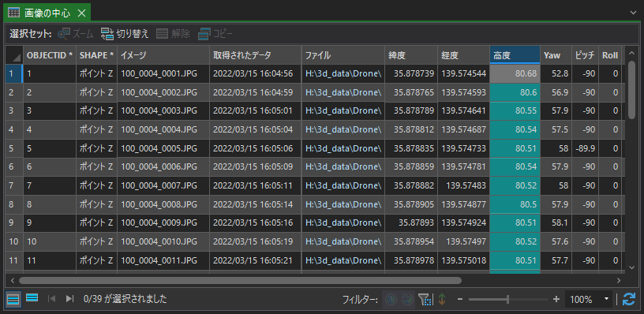Toggle the time filter clock icon

coord(391,300)
